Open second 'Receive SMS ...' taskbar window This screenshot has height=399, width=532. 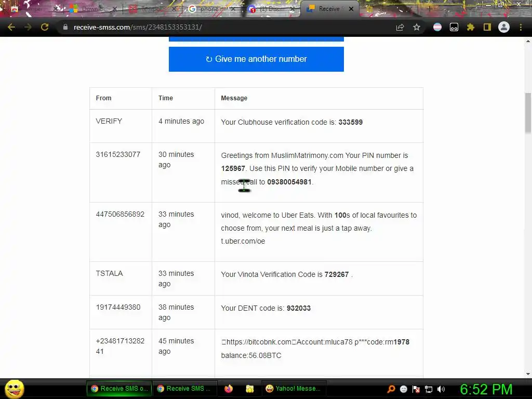point(185,389)
